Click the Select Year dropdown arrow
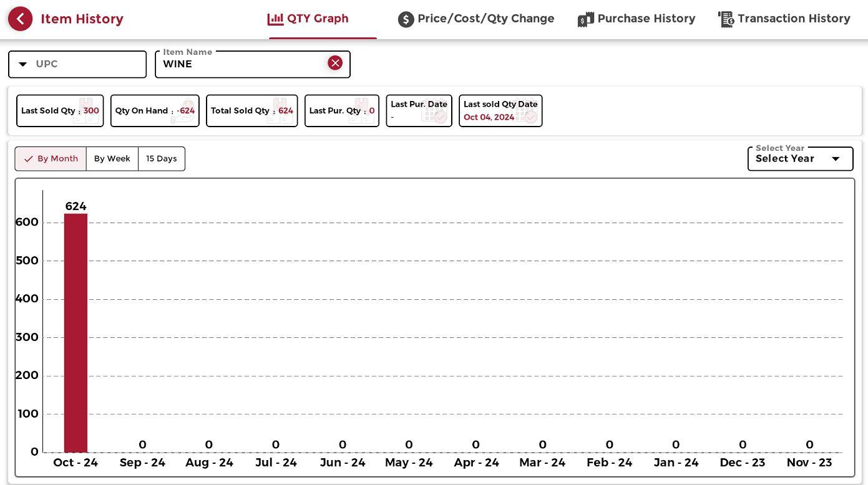The width and height of the screenshot is (868, 485). click(836, 159)
